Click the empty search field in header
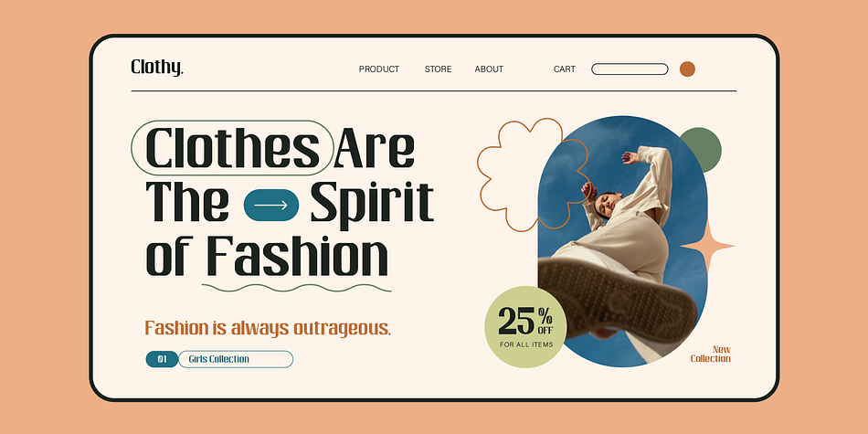 630,69
